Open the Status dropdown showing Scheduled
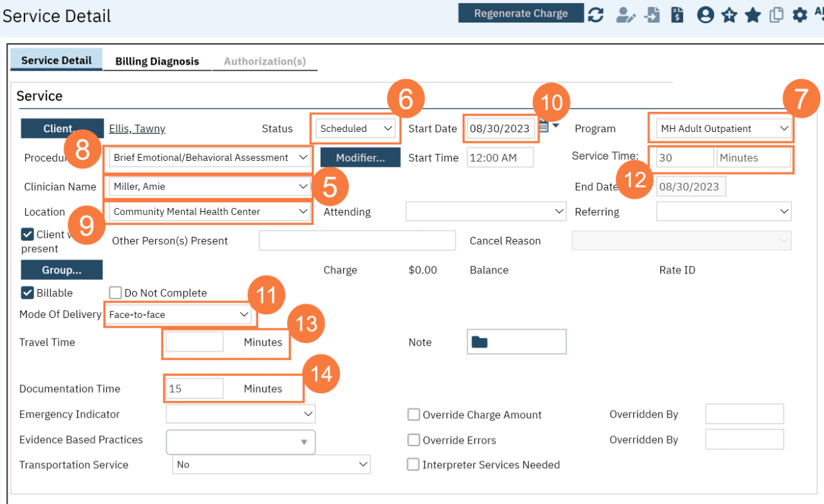 (x=356, y=129)
